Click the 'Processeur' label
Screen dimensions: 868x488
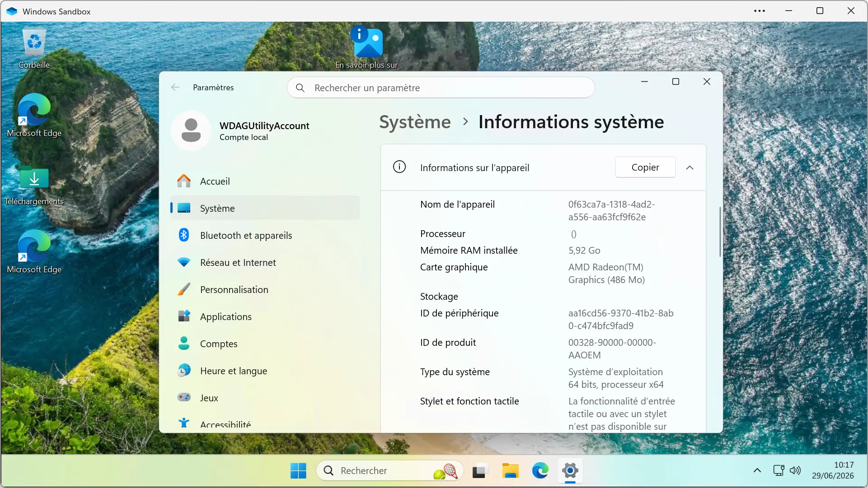(442, 233)
